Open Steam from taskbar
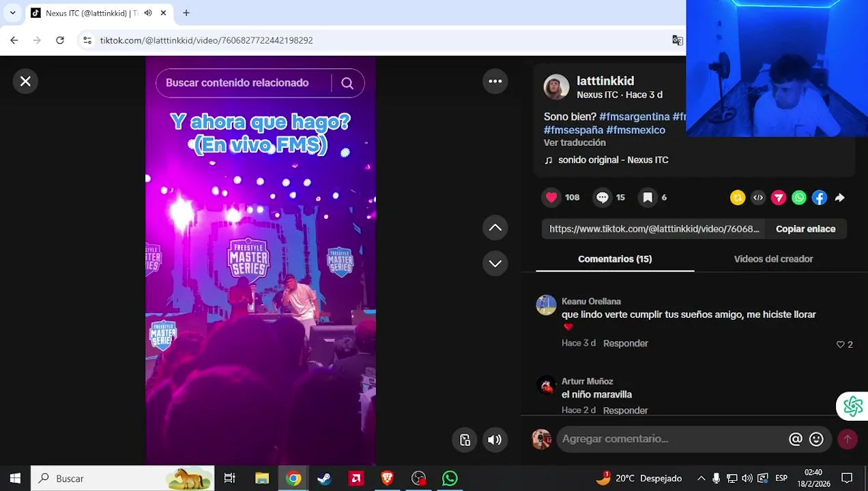 [x=324, y=479]
